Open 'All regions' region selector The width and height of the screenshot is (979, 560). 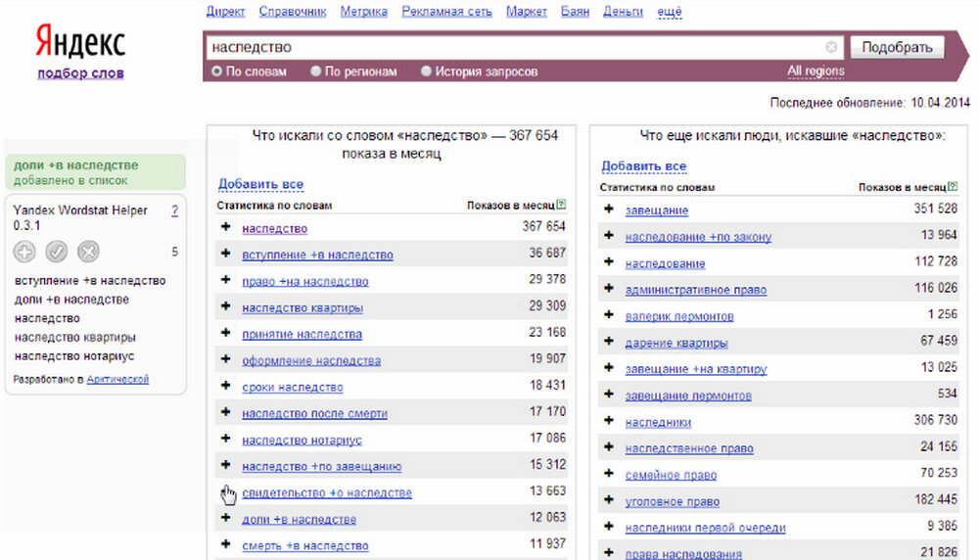[816, 71]
